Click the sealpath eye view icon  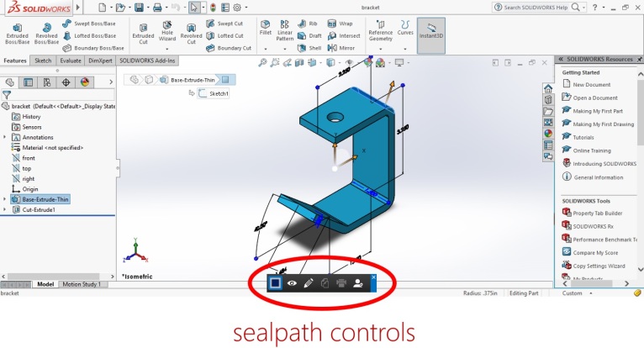coord(292,283)
